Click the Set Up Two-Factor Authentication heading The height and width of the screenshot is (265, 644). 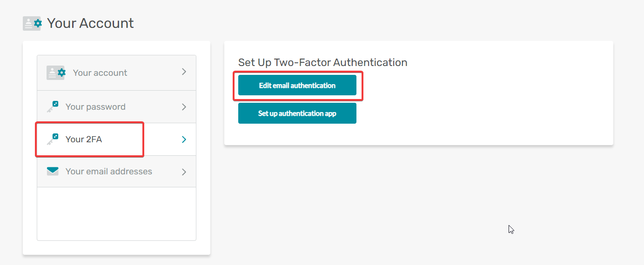(323, 62)
